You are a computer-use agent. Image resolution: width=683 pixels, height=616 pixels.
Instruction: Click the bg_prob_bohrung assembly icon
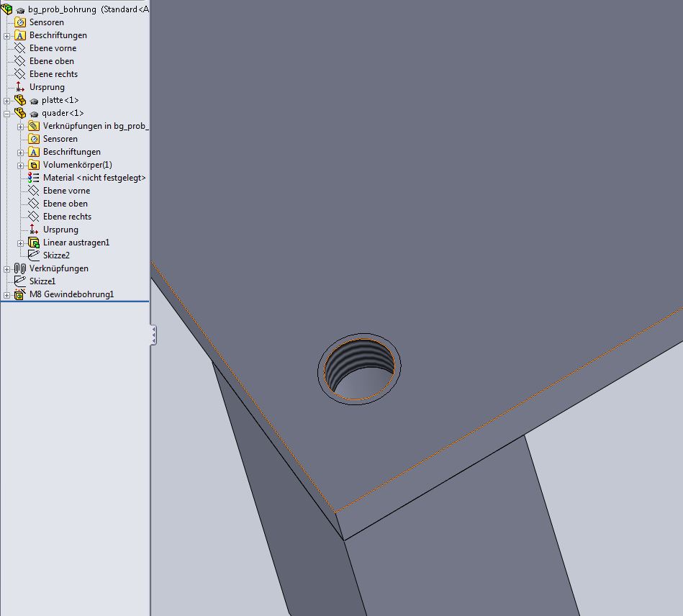[7, 9]
